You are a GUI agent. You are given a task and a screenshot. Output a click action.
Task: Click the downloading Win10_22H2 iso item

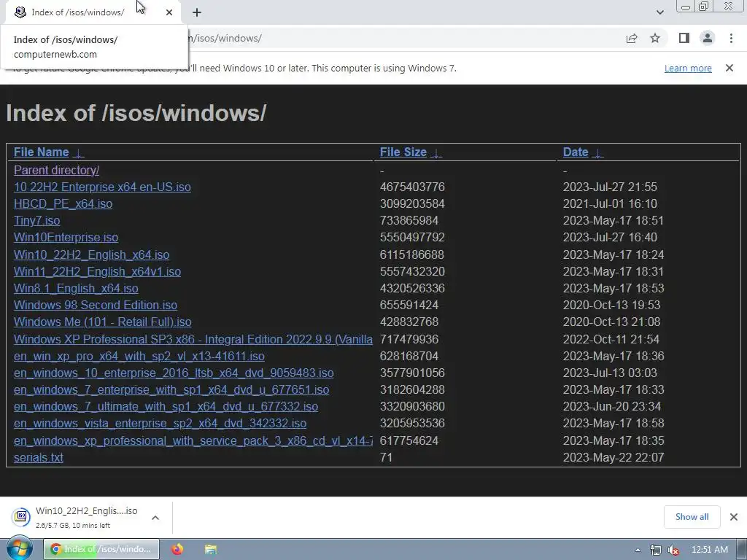pos(86,517)
